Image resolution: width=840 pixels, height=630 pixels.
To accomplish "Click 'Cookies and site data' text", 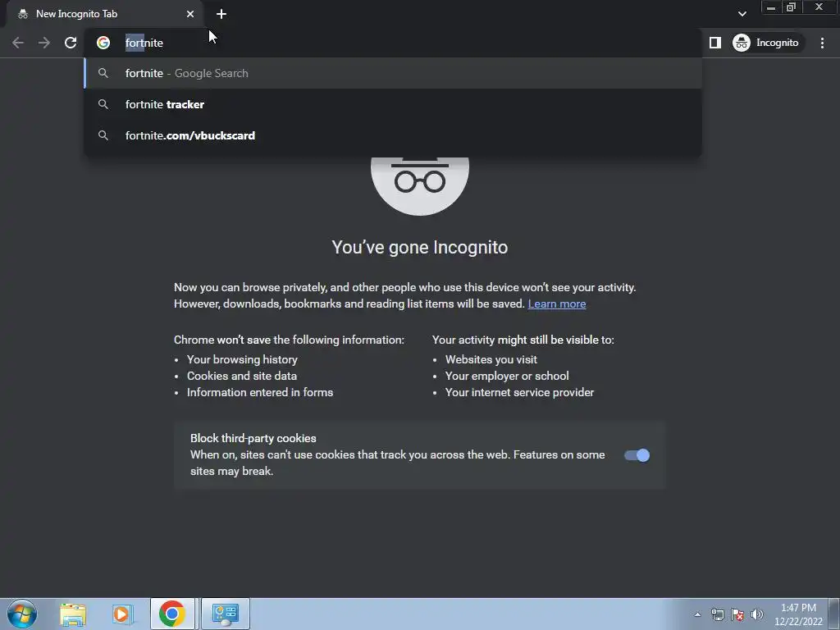I will (x=242, y=376).
